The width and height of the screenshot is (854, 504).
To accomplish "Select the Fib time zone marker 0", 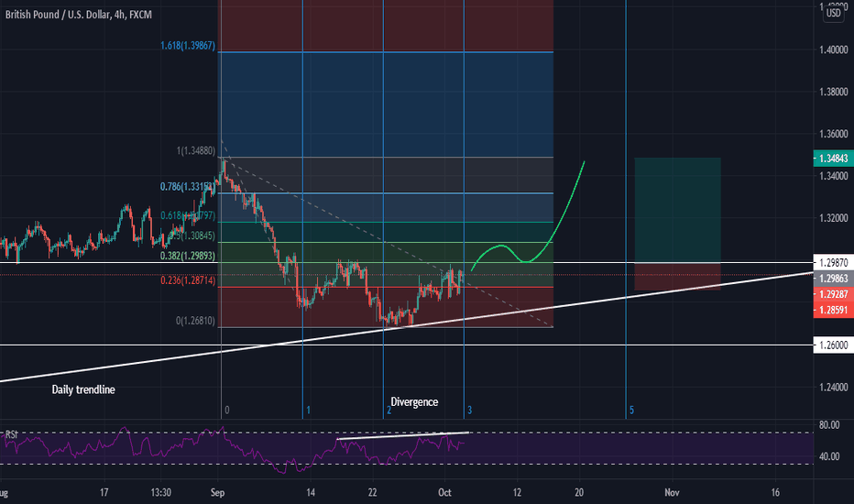I will tap(227, 411).
